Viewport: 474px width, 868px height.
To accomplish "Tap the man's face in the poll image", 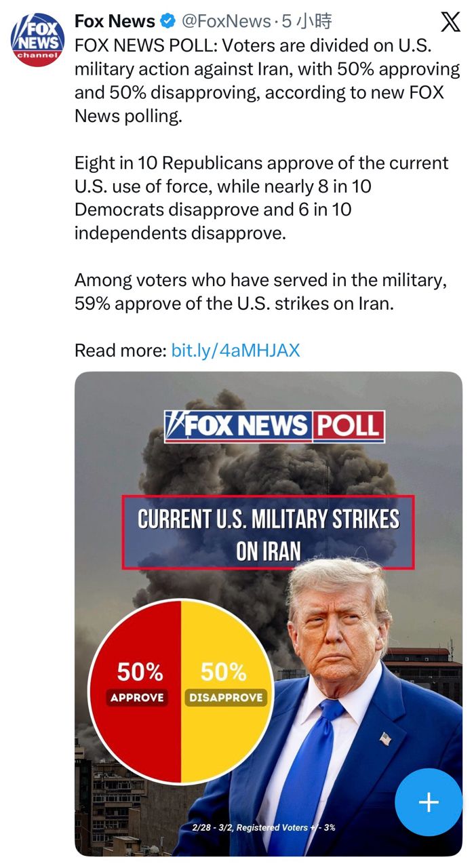I will coord(334,620).
